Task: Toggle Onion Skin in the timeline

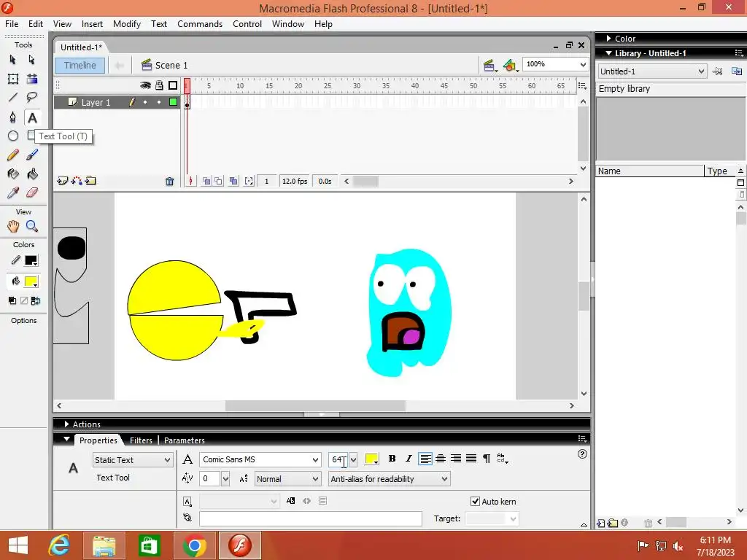Action: pyautogui.click(x=206, y=182)
